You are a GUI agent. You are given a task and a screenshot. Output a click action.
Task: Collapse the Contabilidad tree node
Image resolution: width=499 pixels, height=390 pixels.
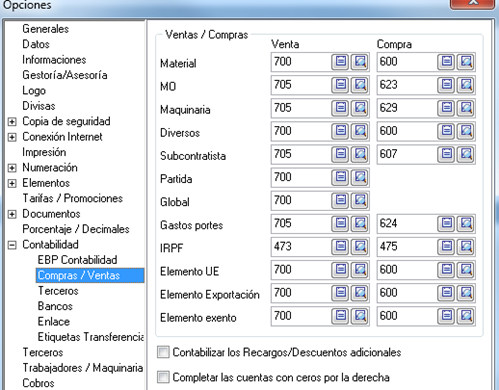click(12, 245)
